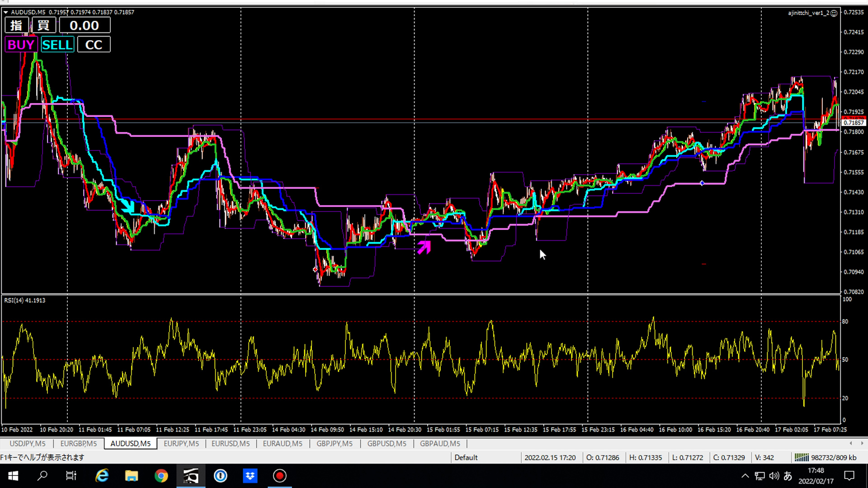The width and height of the screenshot is (868, 488).
Task: Show hidden system tray icons chevron
Action: point(745,476)
